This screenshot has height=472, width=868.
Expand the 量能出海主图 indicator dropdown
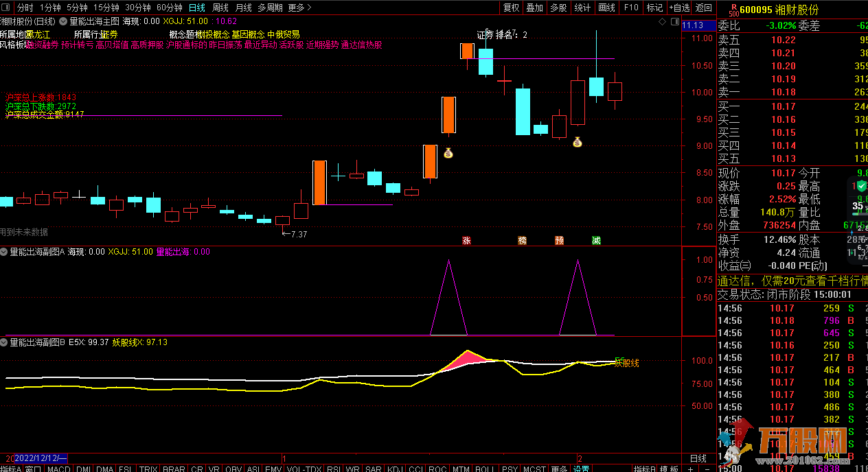63,21
